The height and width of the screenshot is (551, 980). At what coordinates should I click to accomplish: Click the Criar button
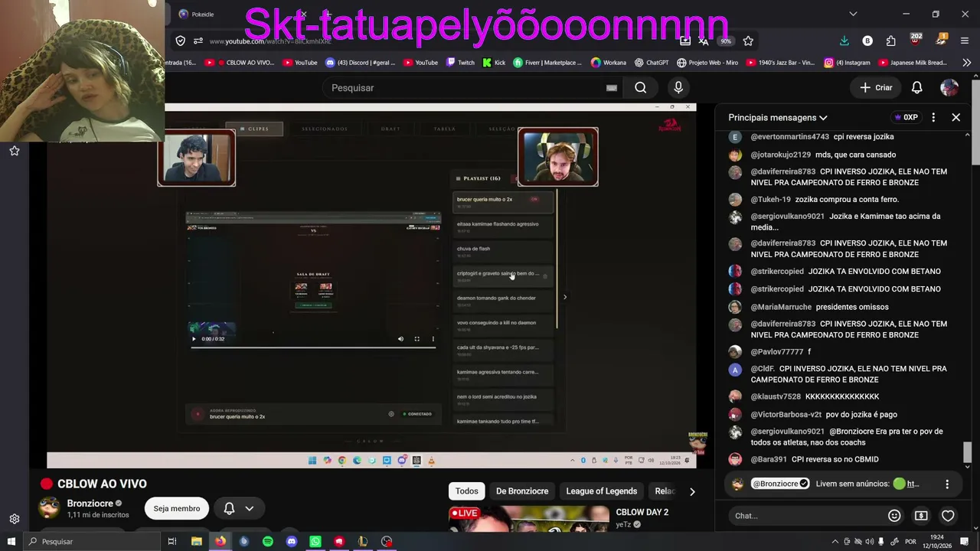pyautogui.click(x=876, y=88)
